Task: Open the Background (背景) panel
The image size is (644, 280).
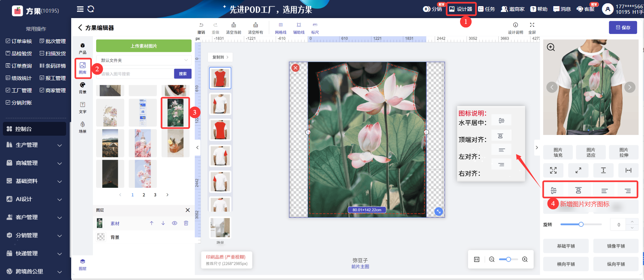Action: click(x=83, y=88)
